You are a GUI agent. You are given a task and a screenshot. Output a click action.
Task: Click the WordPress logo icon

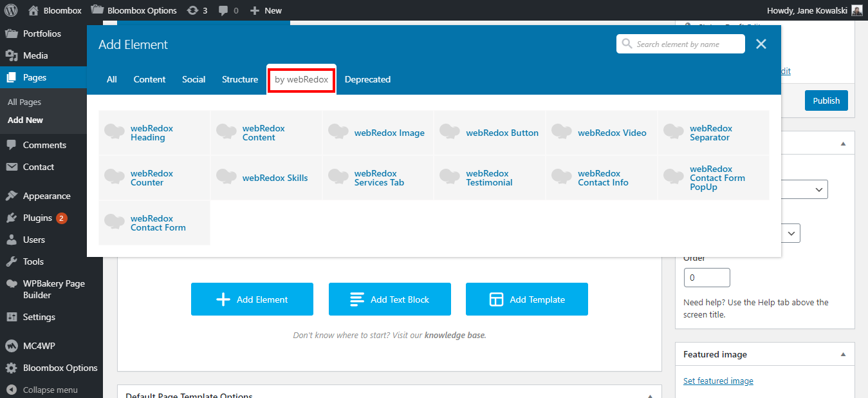click(x=10, y=10)
